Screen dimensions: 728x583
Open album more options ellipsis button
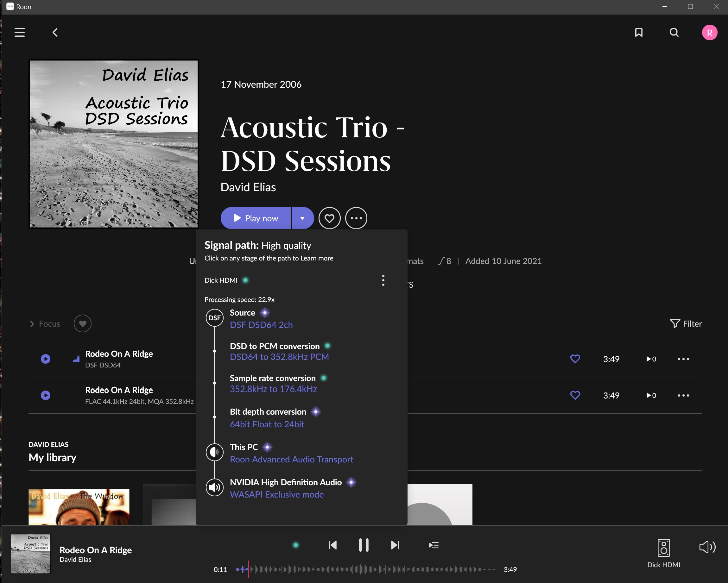point(356,218)
